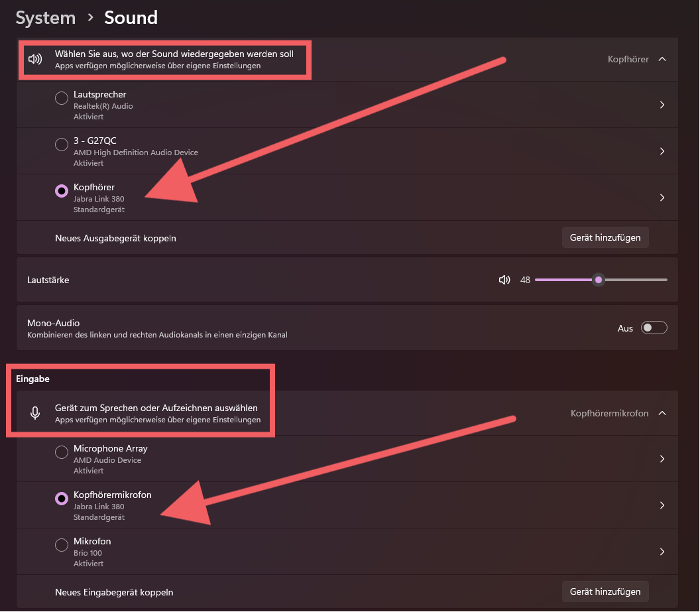This screenshot has width=700, height=612.
Task: Collapse the output device list
Action: 662,59
